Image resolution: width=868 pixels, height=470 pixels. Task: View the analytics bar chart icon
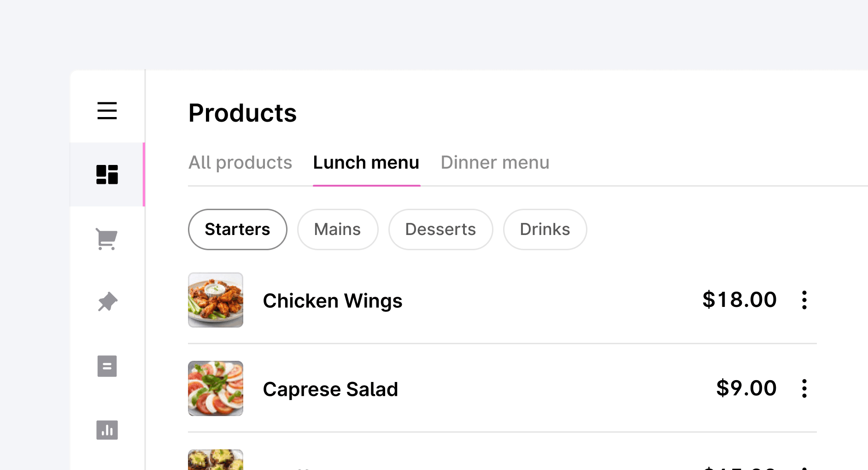click(x=107, y=429)
